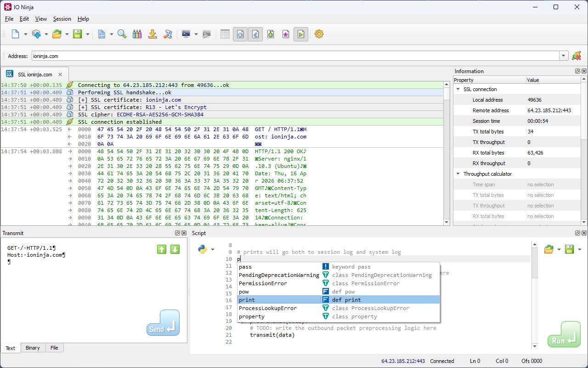The width and height of the screenshot is (588, 368).
Task: Click the orange download-arrow toolbar icon
Action: pyautogui.click(x=153, y=34)
